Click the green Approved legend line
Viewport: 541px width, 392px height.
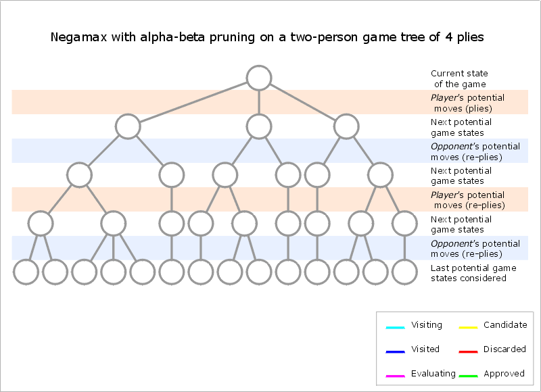click(x=469, y=376)
